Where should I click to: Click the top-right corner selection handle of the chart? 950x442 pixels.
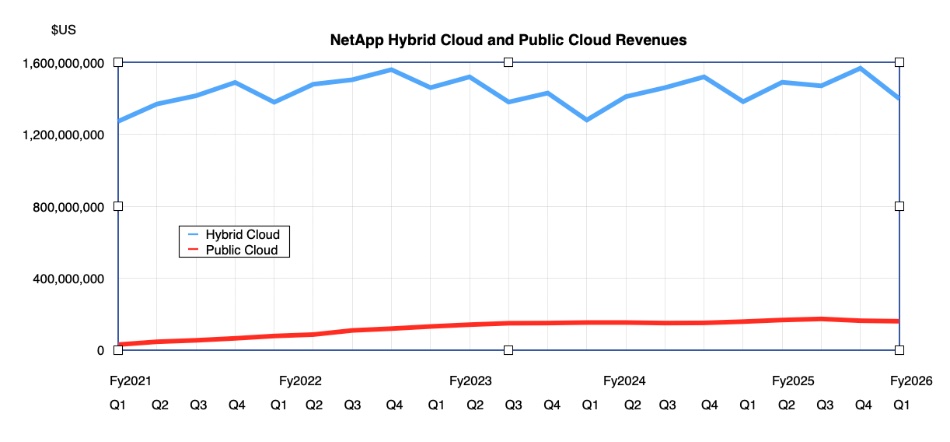pyautogui.click(x=899, y=62)
